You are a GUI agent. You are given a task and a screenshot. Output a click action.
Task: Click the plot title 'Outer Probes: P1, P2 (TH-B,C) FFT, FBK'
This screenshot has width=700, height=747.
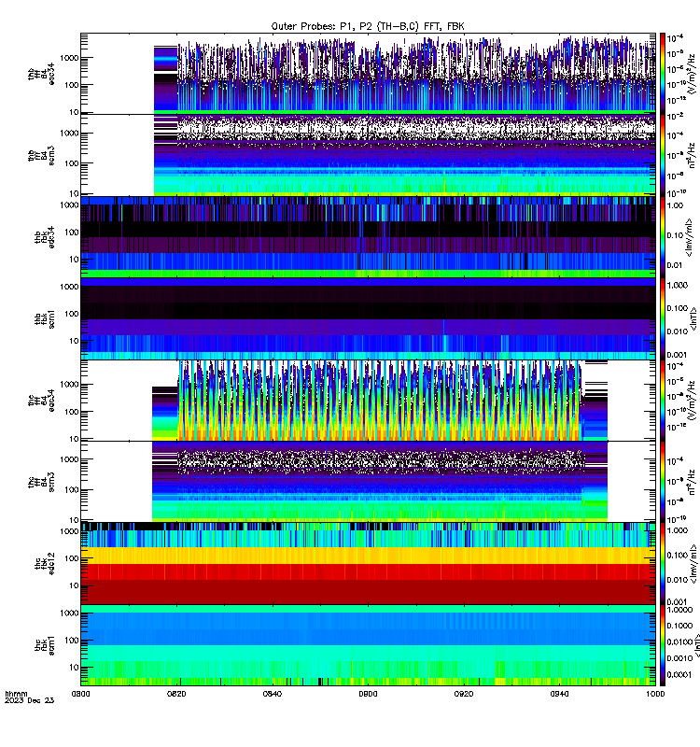coord(368,27)
